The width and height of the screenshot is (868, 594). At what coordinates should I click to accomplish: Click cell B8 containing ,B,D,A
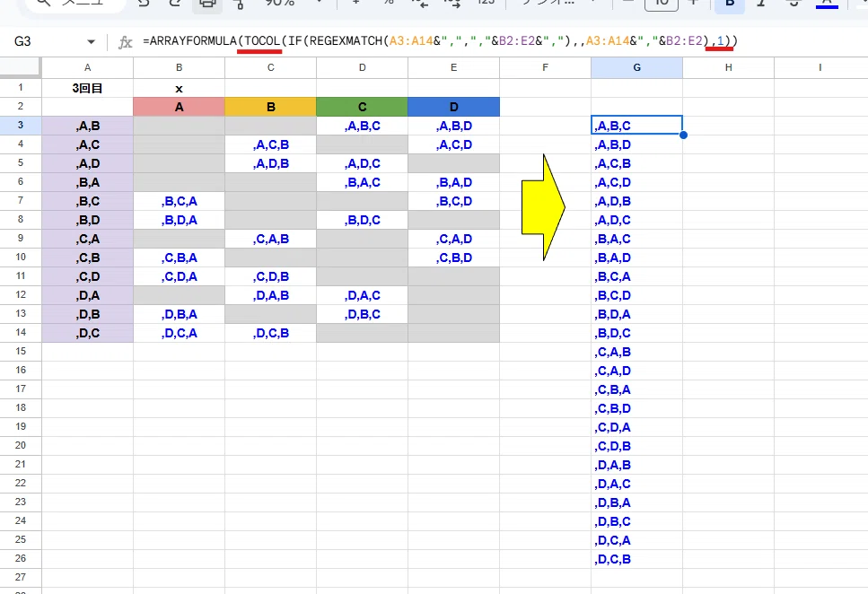[x=179, y=220]
